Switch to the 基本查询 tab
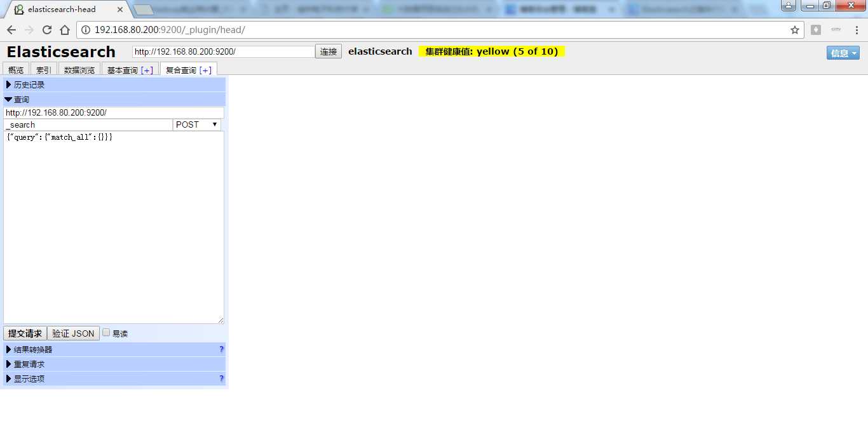 pyautogui.click(x=122, y=70)
